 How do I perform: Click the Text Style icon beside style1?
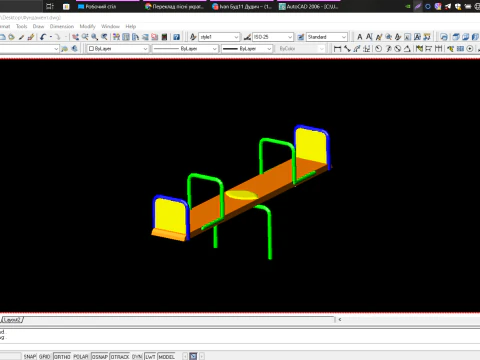[193, 37]
